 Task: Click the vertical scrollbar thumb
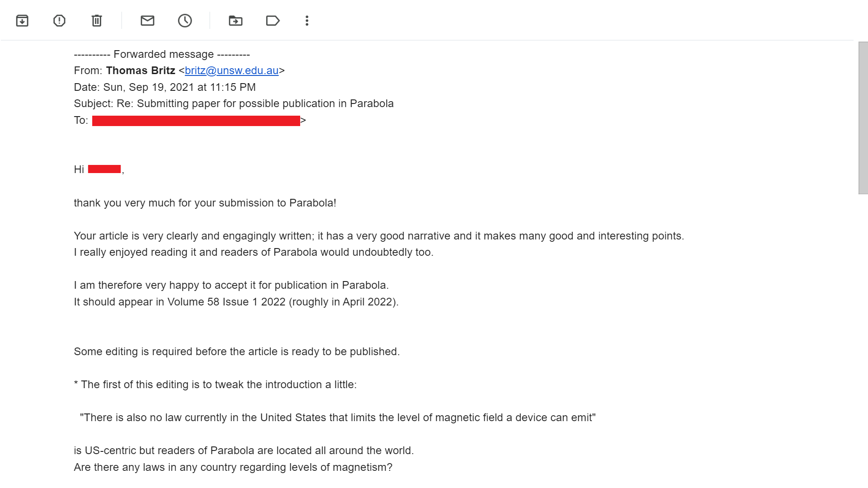[x=863, y=118]
